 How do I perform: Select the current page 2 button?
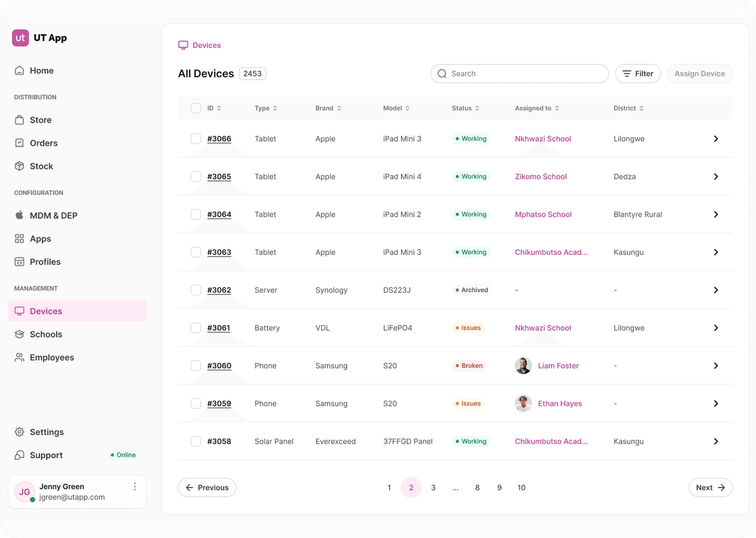(x=411, y=488)
